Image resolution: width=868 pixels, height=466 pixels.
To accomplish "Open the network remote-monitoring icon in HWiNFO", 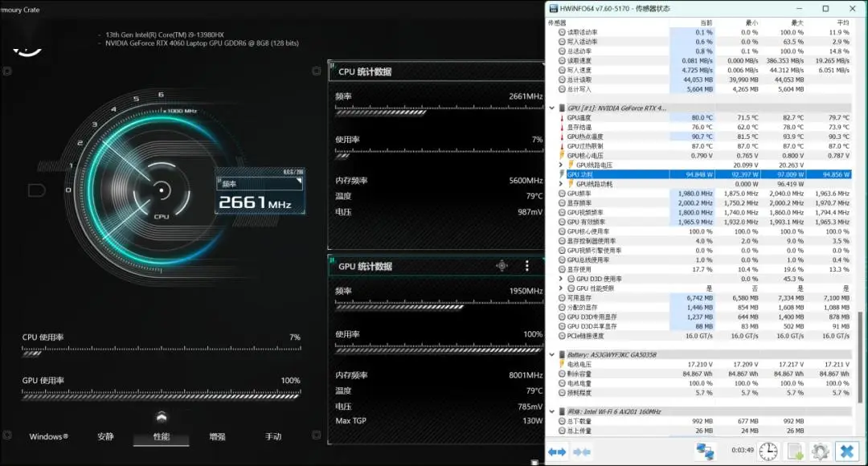I will coord(705,451).
